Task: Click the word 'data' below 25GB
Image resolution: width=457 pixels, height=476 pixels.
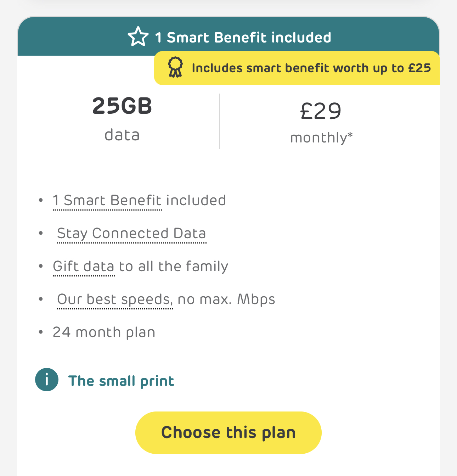Action: click(122, 135)
